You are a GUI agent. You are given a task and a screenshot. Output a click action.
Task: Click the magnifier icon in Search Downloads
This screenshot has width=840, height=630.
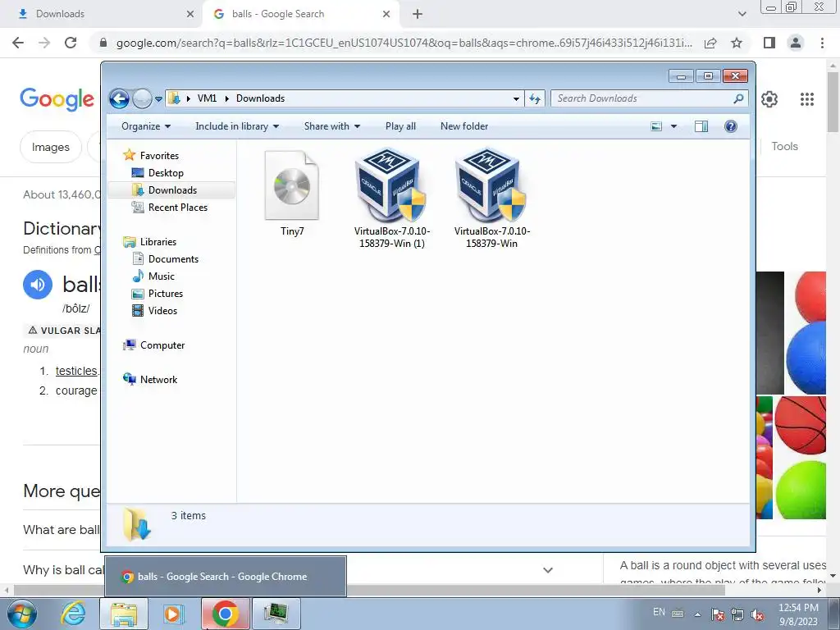[x=738, y=98]
